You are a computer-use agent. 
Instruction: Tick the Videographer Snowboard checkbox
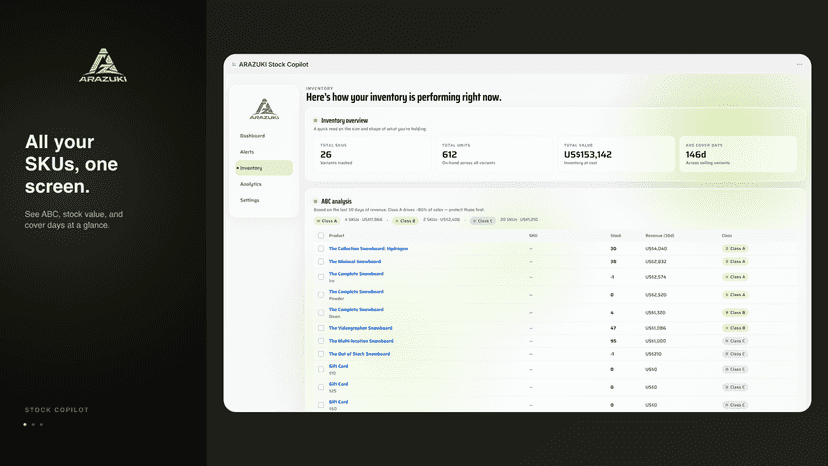(321, 328)
